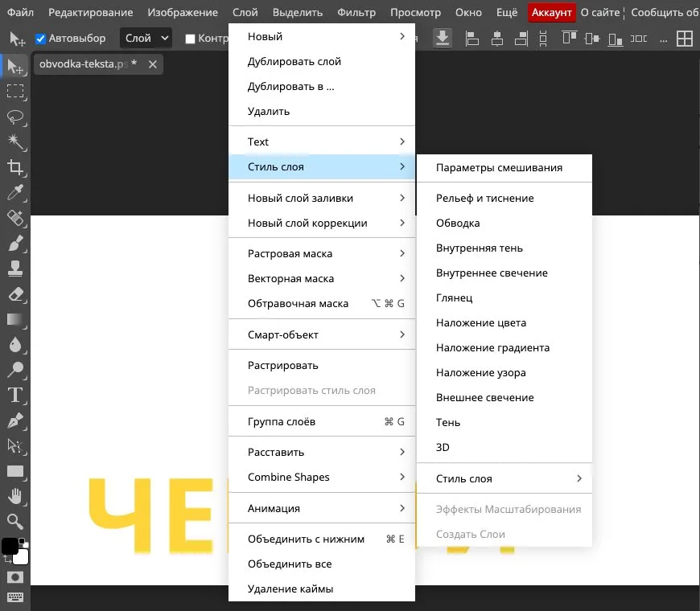The image size is (700, 611).
Task: Toggle the Контр checkbox in options bar
Action: [x=190, y=39]
